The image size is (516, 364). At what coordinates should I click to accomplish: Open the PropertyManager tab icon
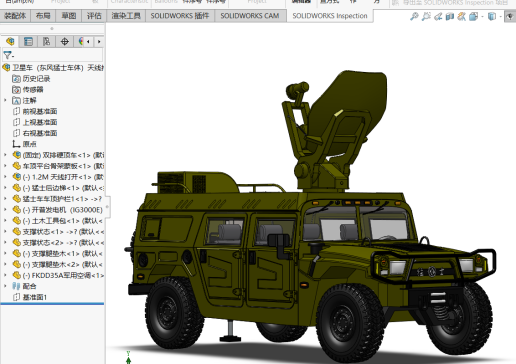[28, 41]
